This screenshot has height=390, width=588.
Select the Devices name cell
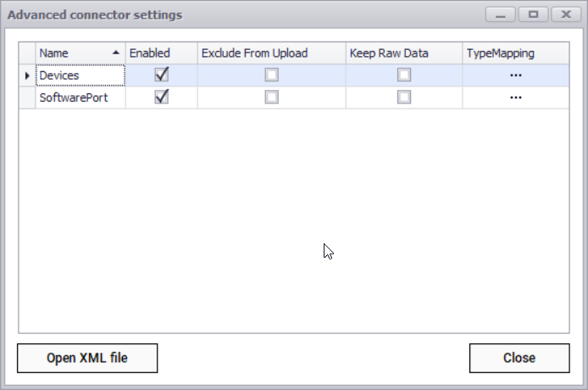point(80,75)
